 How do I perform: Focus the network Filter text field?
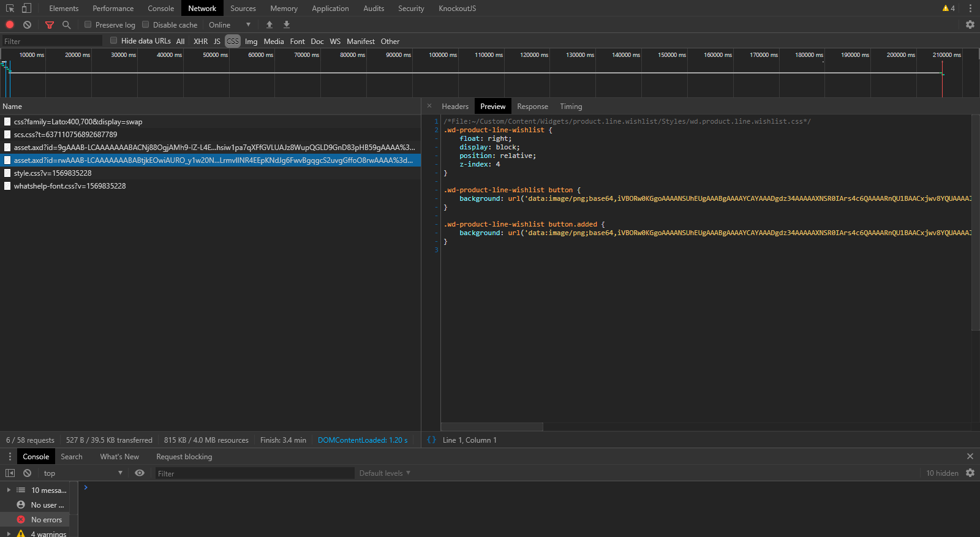pyautogui.click(x=52, y=41)
